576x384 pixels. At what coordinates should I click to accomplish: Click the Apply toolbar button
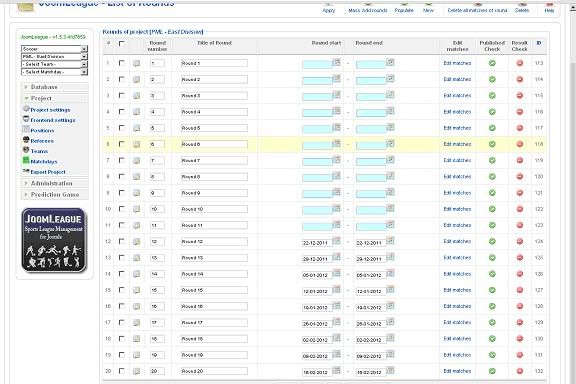click(x=328, y=7)
